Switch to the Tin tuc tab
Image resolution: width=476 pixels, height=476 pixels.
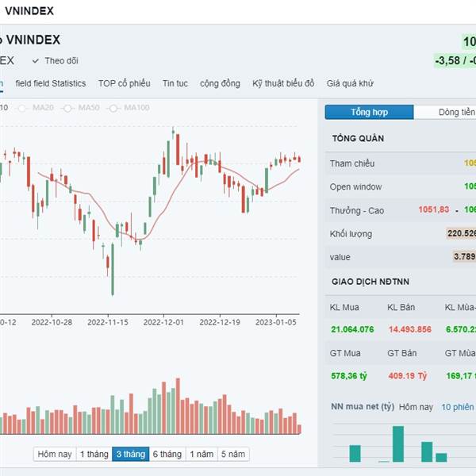[x=175, y=83]
